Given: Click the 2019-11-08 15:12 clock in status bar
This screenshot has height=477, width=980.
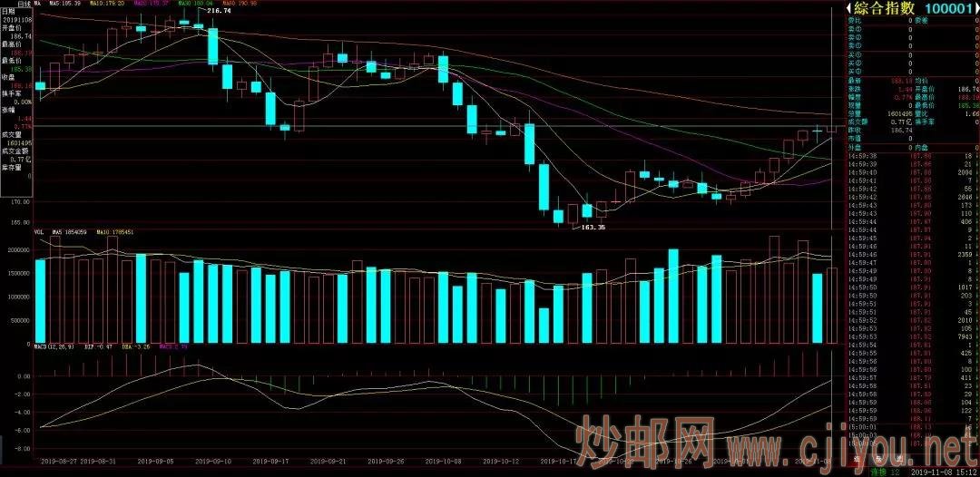Looking at the screenshot, I should 944,472.
